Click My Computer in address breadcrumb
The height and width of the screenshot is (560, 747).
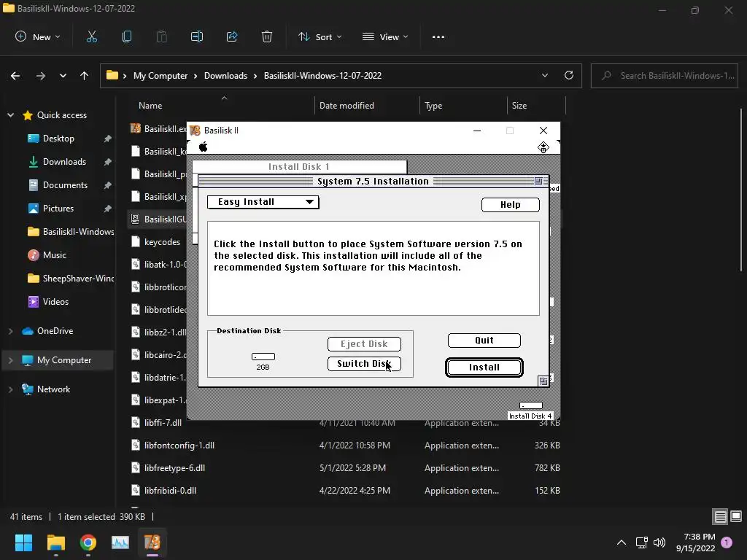(x=160, y=76)
